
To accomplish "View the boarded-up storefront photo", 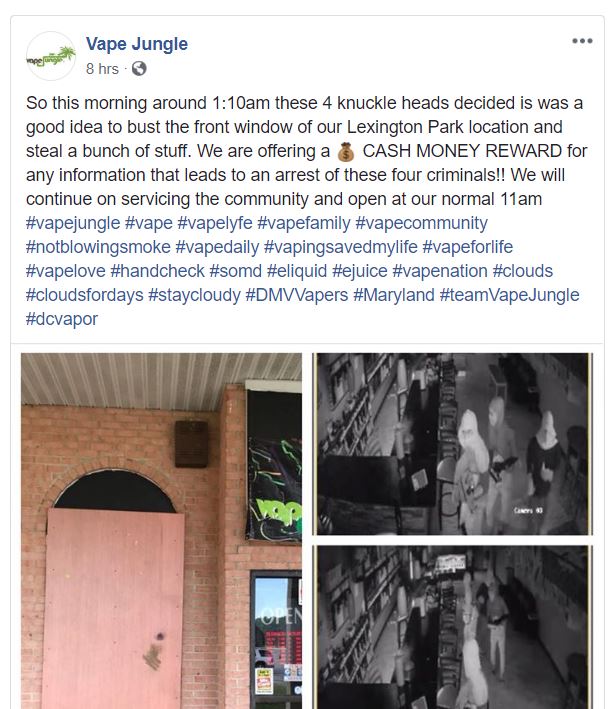I will (x=161, y=531).
